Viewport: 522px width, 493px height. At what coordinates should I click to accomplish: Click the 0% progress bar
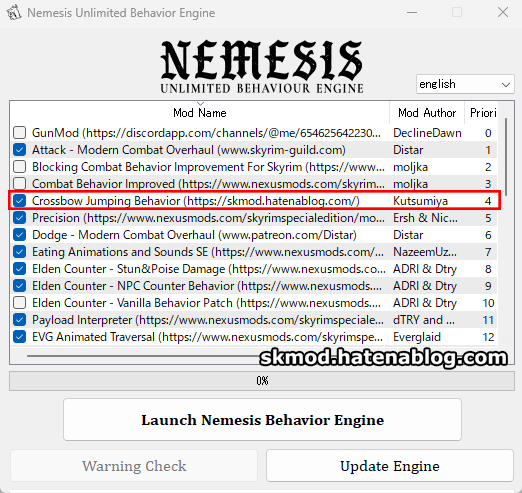coord(262,381)
